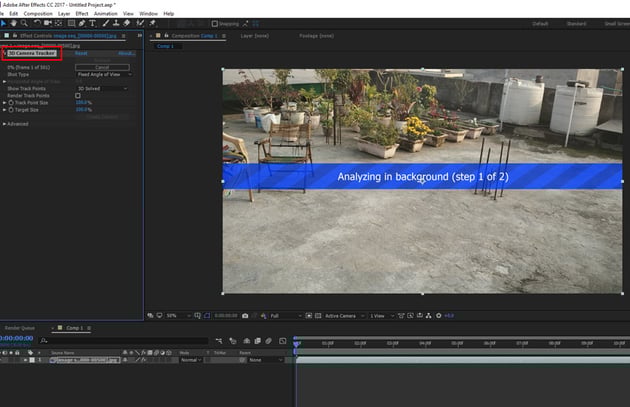Select the Horizontal Type tool
Image resolution: width=630 pixels, height=407 pixels.
92,23
